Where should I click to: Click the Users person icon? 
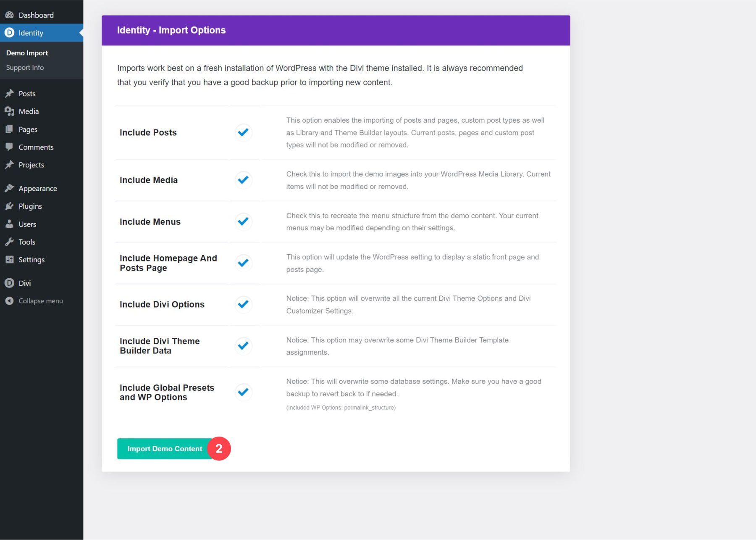click(9, 224)
